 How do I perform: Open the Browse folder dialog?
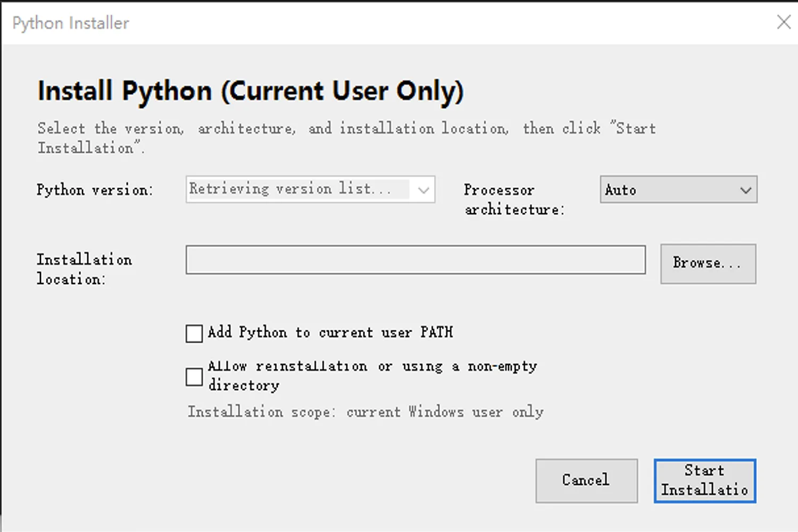click(708, 264)
